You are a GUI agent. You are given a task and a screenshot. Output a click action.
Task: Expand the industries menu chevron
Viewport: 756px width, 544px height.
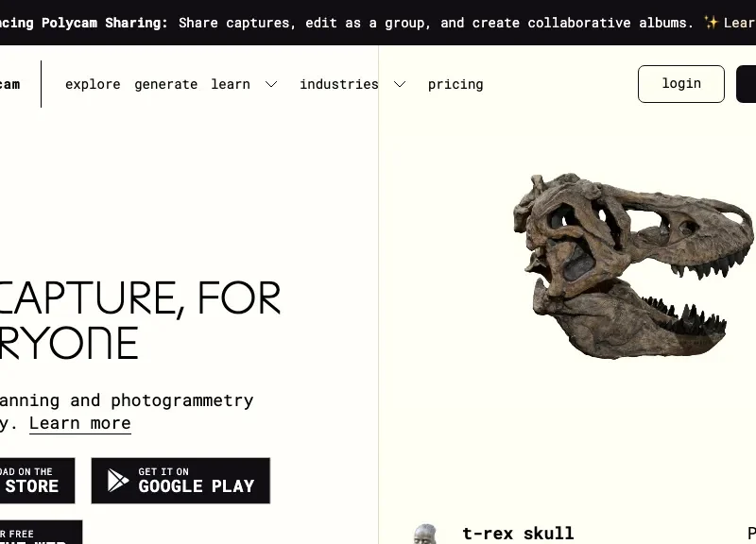(x=400, y=84)
